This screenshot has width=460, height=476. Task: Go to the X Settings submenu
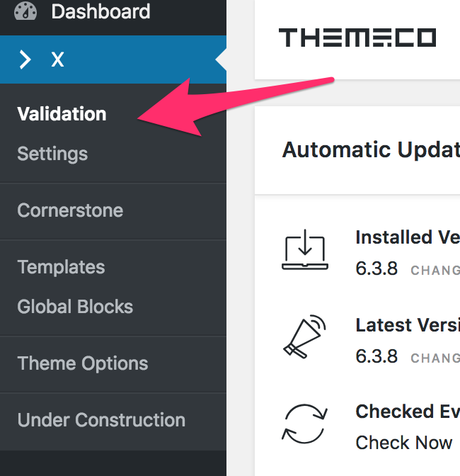click(52, 154)
